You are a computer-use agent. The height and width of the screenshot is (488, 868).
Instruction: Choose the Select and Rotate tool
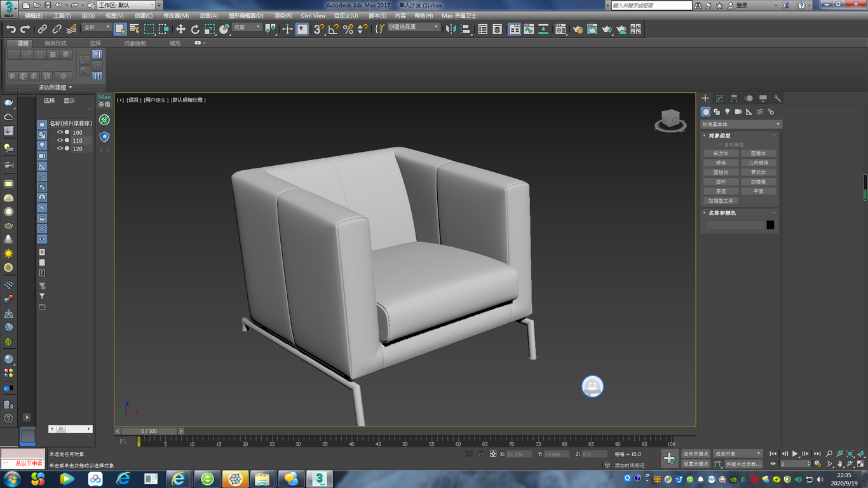click(x=195, y=29)
